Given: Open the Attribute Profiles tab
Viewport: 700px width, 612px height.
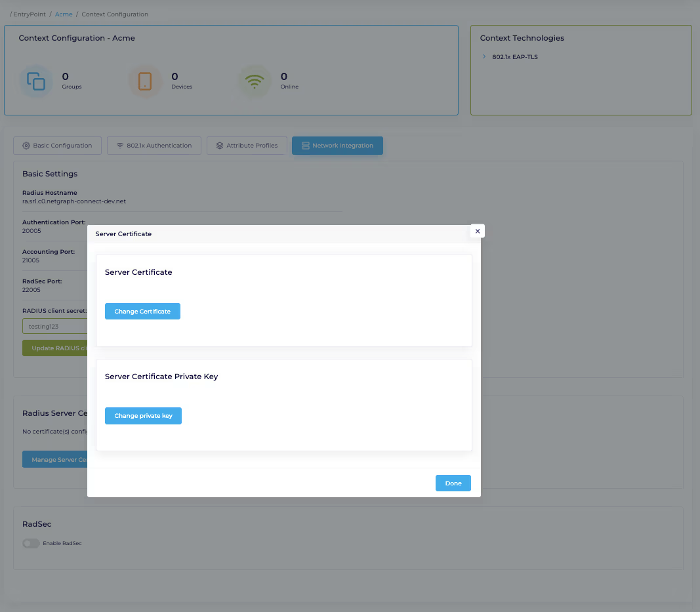Looking at the screenshot, I should pyautogui.click(x=247, y=146).
